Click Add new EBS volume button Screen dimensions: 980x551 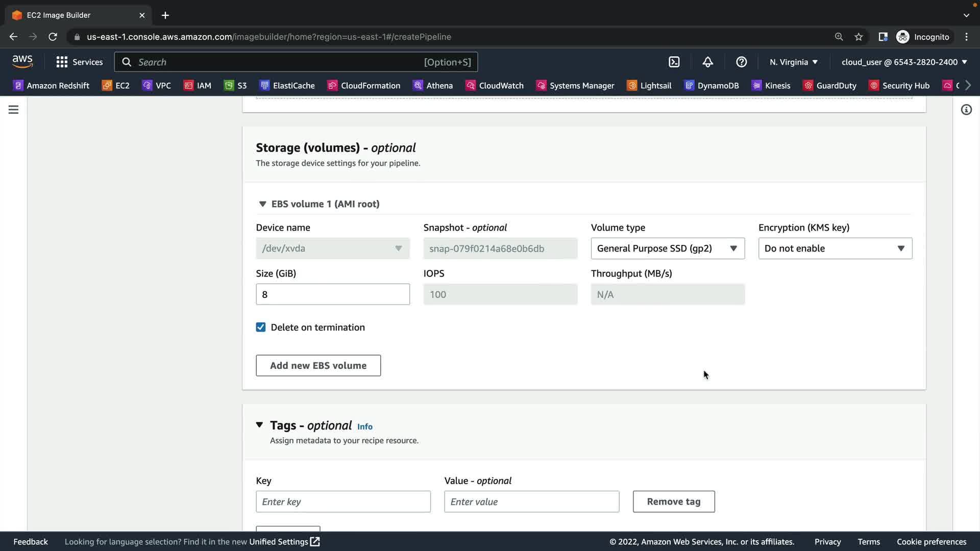pos(318,365)
